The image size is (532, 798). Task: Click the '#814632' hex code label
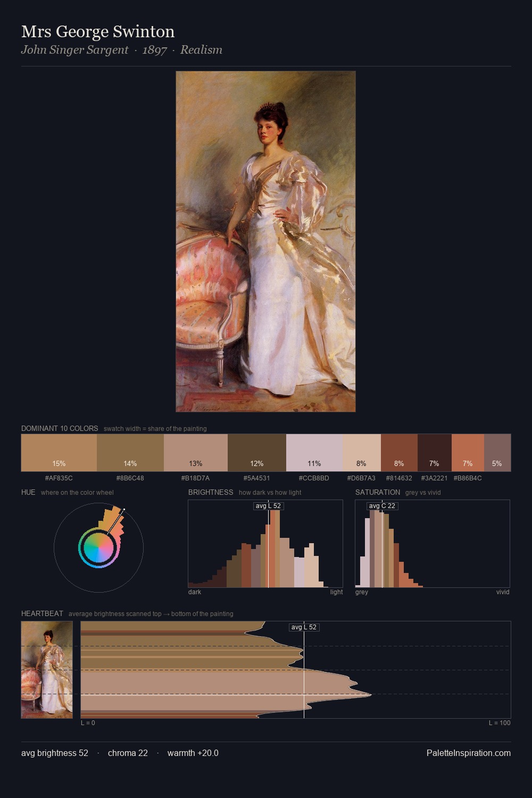click(x=399, y=478)
